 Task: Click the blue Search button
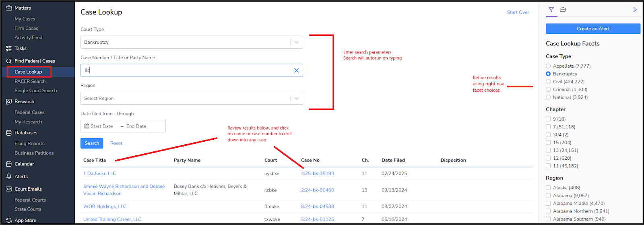[x=92, y=143]
